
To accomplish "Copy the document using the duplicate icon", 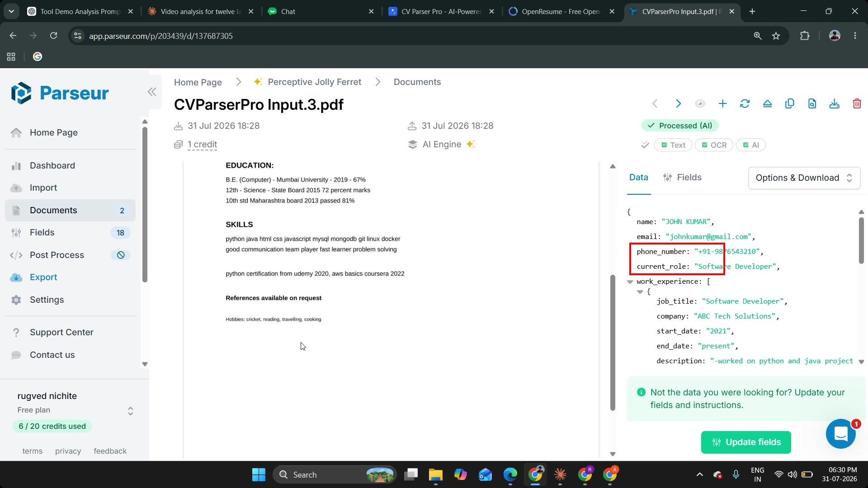I will (790, 104).
